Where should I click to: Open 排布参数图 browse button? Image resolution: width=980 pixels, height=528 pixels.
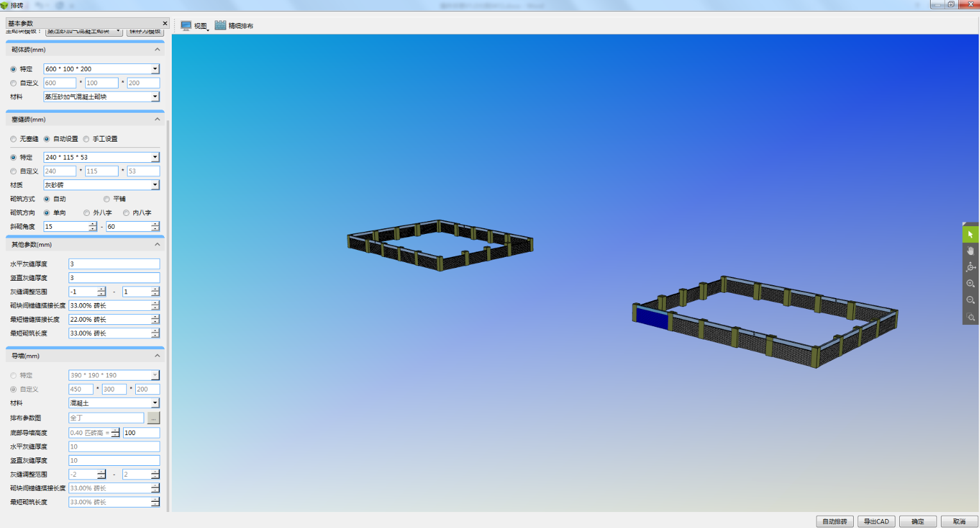point(153,418)
